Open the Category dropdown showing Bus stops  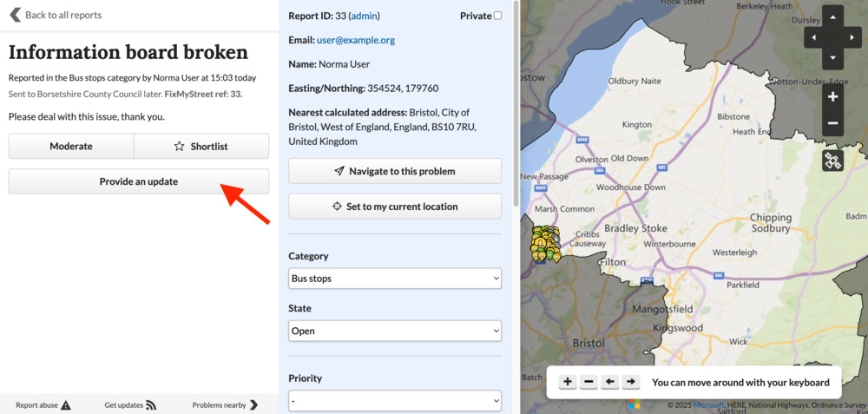[395, 279]
